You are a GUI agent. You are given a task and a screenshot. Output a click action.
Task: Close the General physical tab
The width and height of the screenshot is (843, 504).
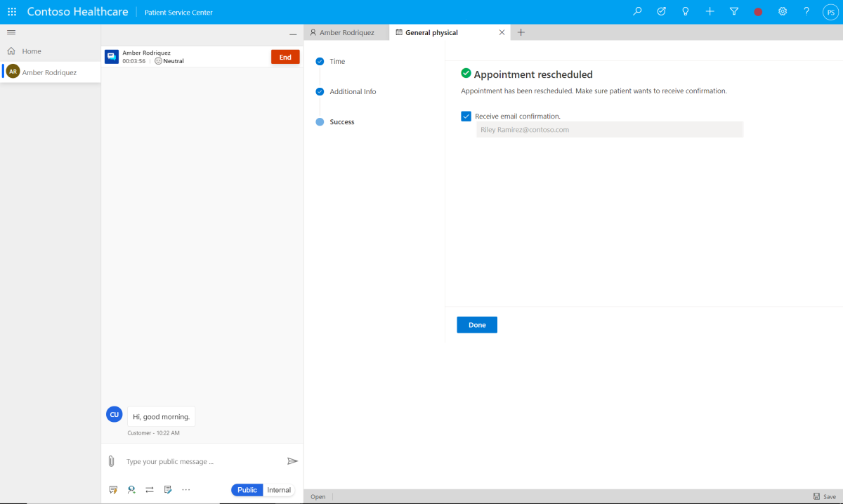click(x=502, y=32)
